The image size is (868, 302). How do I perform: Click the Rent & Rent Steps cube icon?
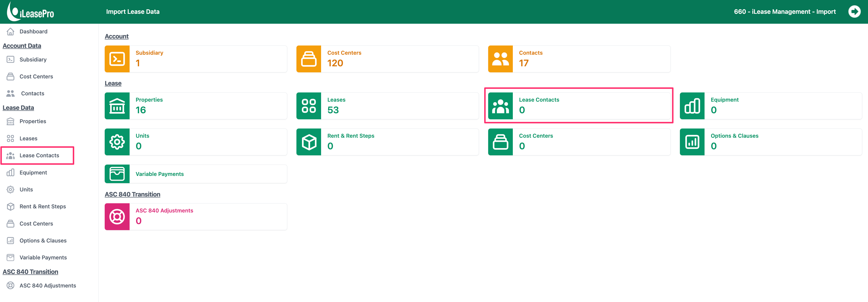(x=309, y=142)
